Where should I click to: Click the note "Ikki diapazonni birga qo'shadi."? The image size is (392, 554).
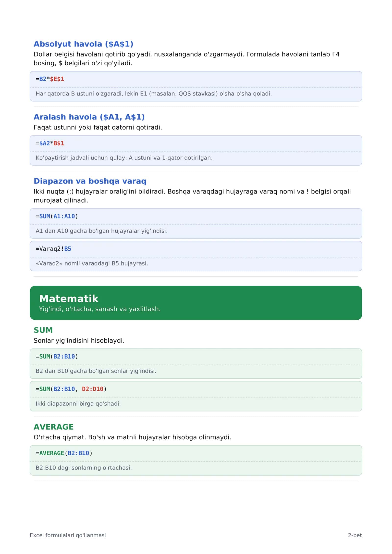[78, 404]
